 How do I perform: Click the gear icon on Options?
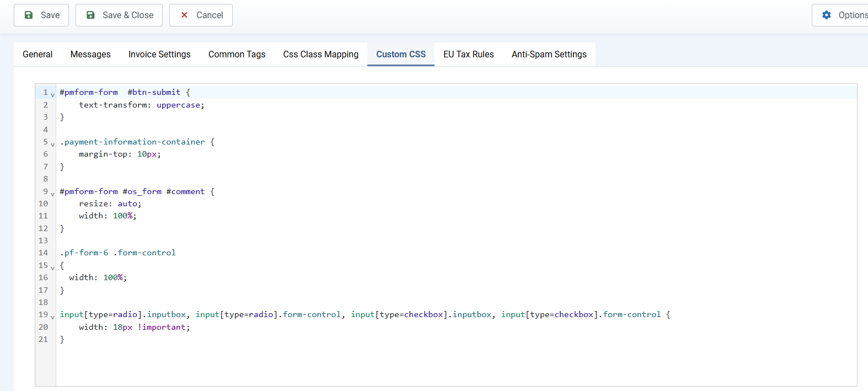826,15
